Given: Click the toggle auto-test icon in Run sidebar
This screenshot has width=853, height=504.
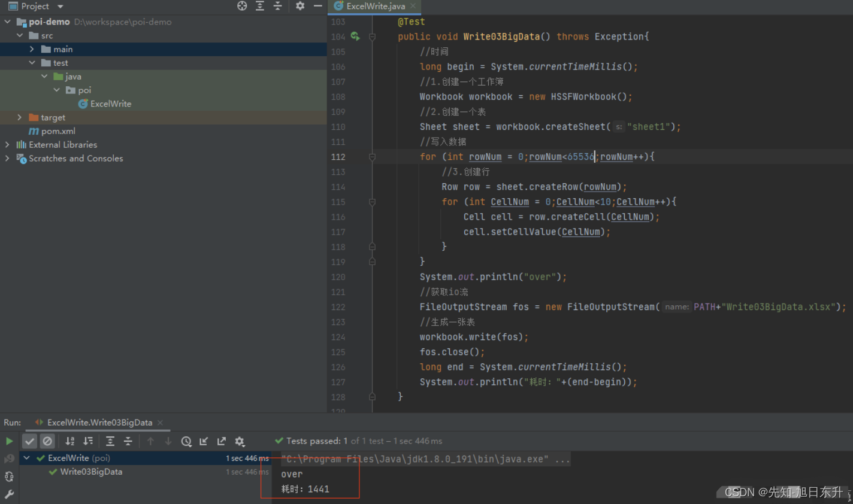Looking at the screenshot, I should tap(9, 477).
